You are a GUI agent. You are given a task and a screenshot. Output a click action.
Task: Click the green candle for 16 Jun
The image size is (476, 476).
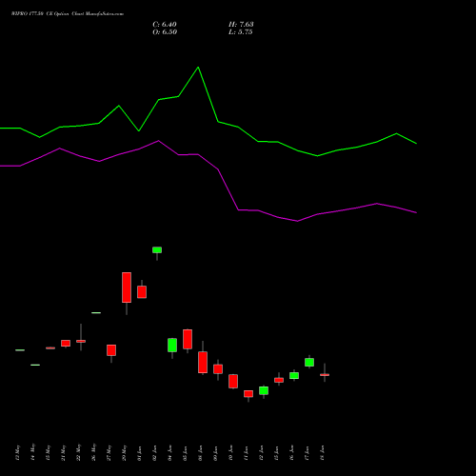[294, 376]
